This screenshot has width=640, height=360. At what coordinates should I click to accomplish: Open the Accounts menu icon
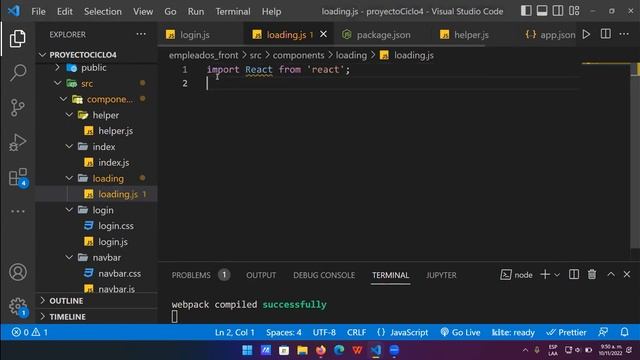point(18,272)
